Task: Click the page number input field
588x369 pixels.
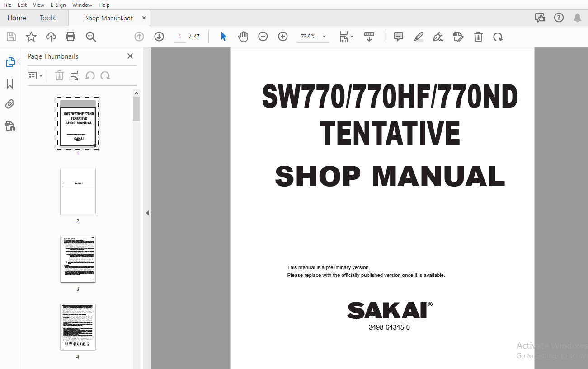Action: pos(180,37)
